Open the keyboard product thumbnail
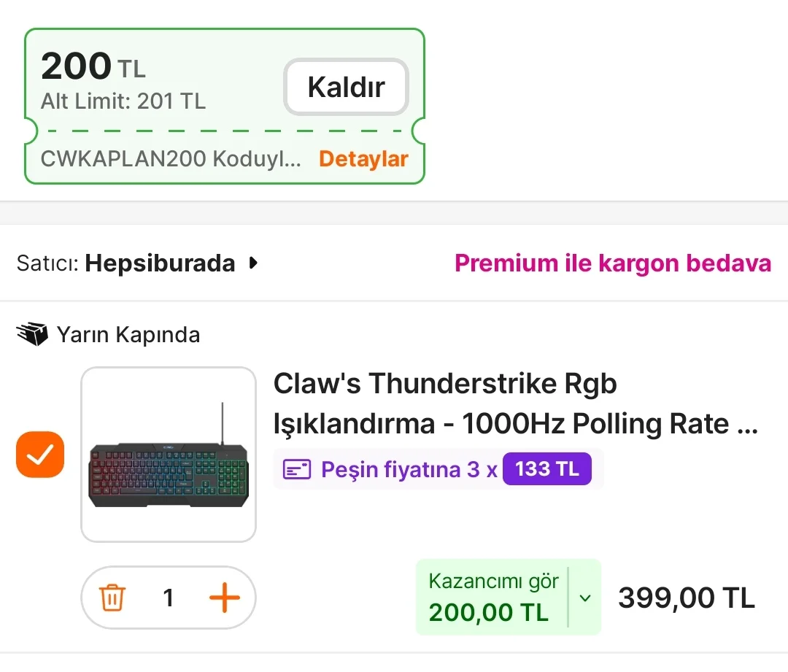Viewport: 788px width, 672px height. point(169,455)
